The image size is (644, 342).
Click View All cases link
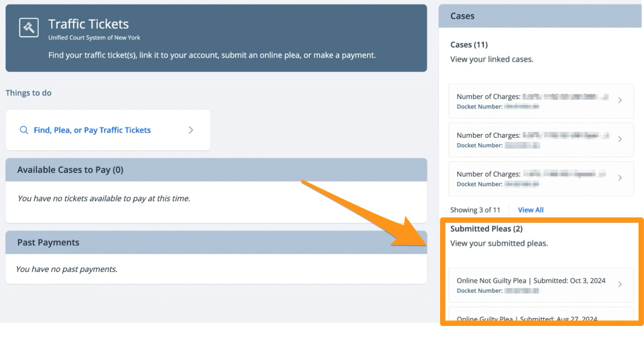pos(530,210)
